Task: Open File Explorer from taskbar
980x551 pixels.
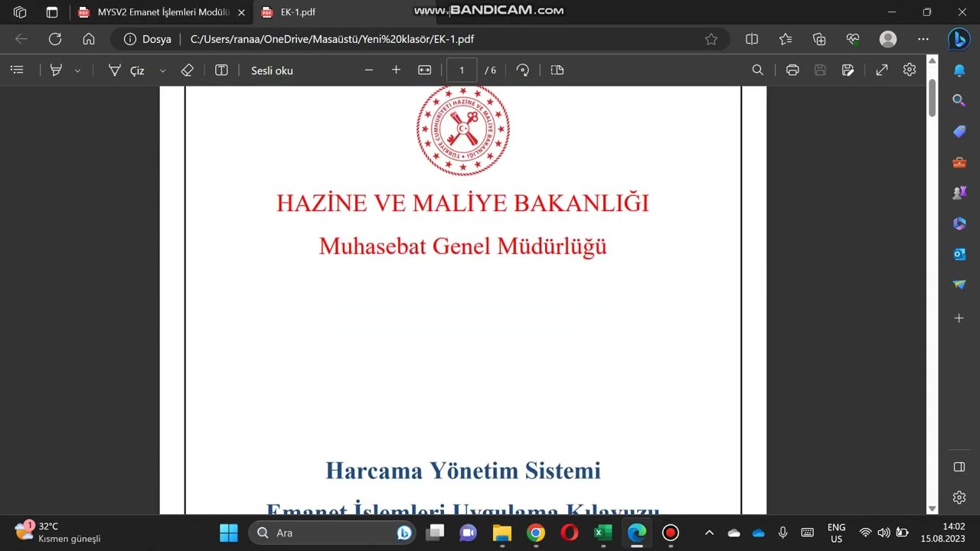Action: [x=501, y=533]
